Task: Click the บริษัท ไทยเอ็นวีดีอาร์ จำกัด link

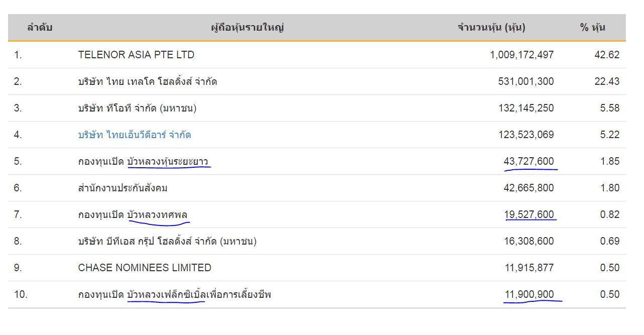Action: point(135,135)
